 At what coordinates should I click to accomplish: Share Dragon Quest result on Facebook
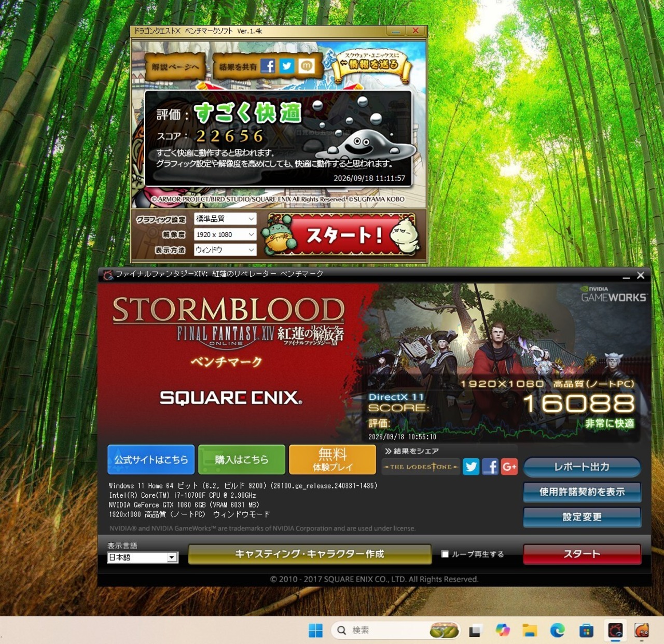(268, 66)
